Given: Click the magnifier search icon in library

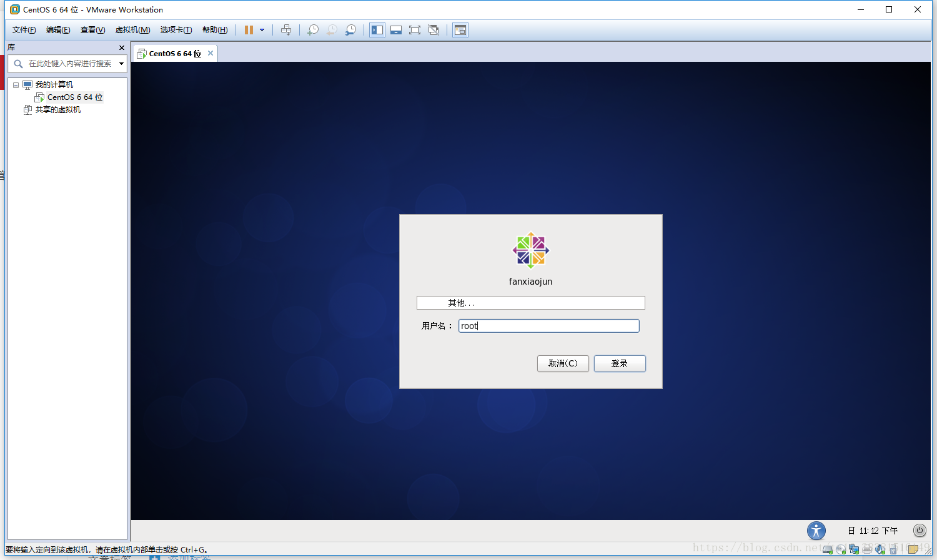Looking at the screenshot, I should (x=18, y=64).
